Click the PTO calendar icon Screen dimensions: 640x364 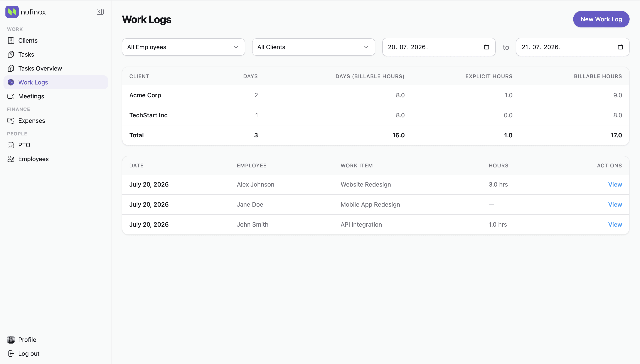click(x=11, y=145)
